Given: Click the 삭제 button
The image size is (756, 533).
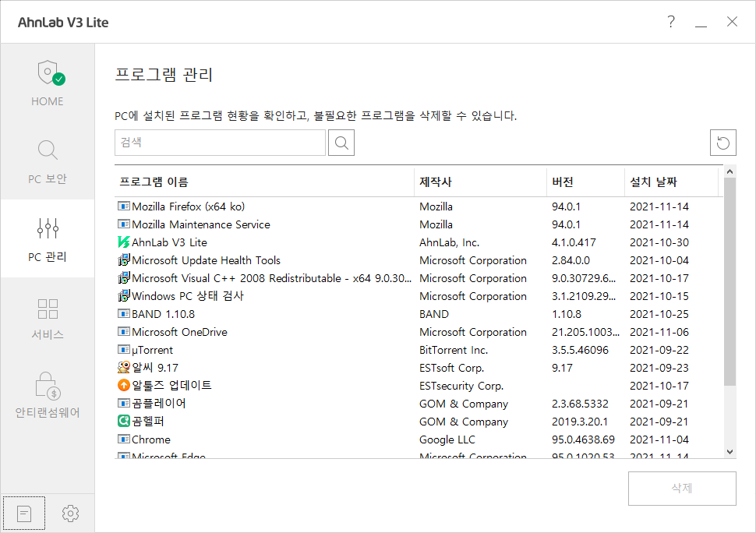Looking at the screenshot, I should pyautogui.click(x=682, y=488).
